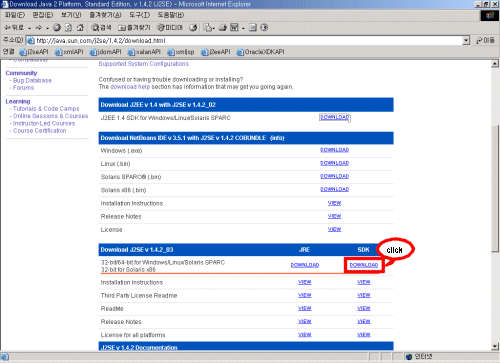Open the address bar URL dropdown
The width and height of the screenshot is (500, 363).
[x=466, y=41]
